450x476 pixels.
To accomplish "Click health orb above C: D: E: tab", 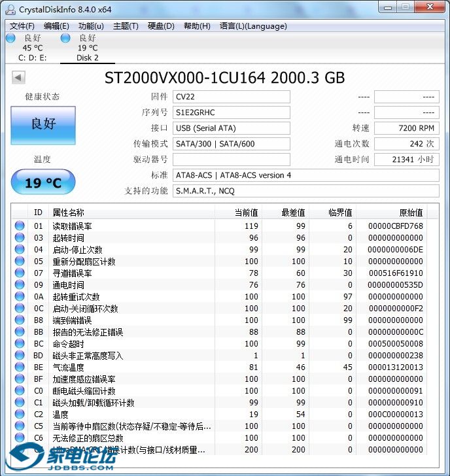I will (10, 38).
